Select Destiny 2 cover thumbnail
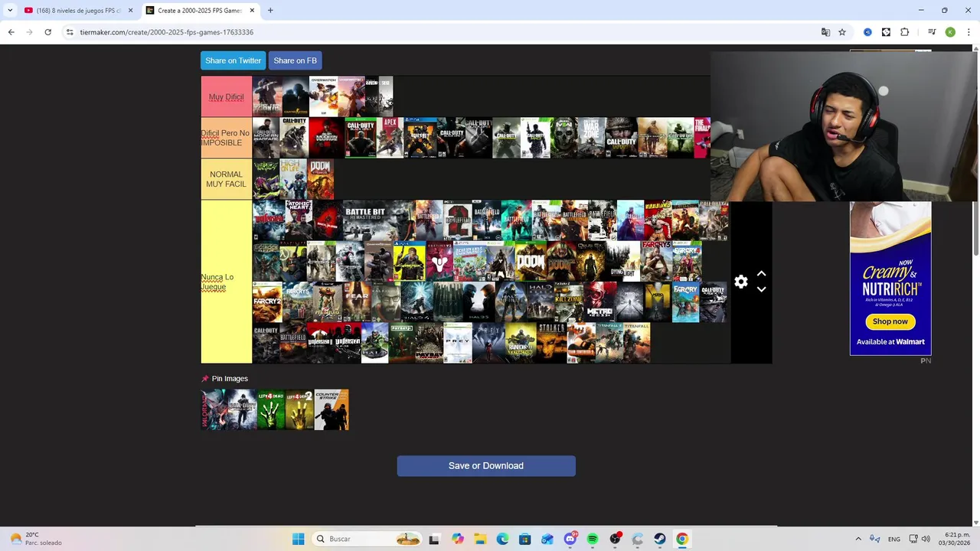The image size is (980, 551). pos(439,262)
